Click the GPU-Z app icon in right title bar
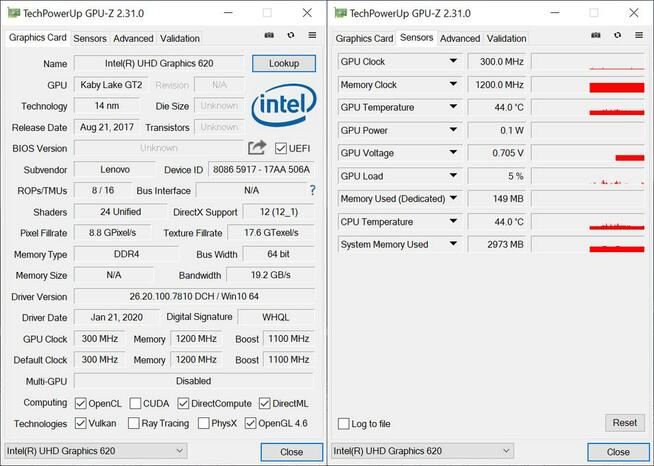This screenshot has height=466, width=654. point(340,13)
